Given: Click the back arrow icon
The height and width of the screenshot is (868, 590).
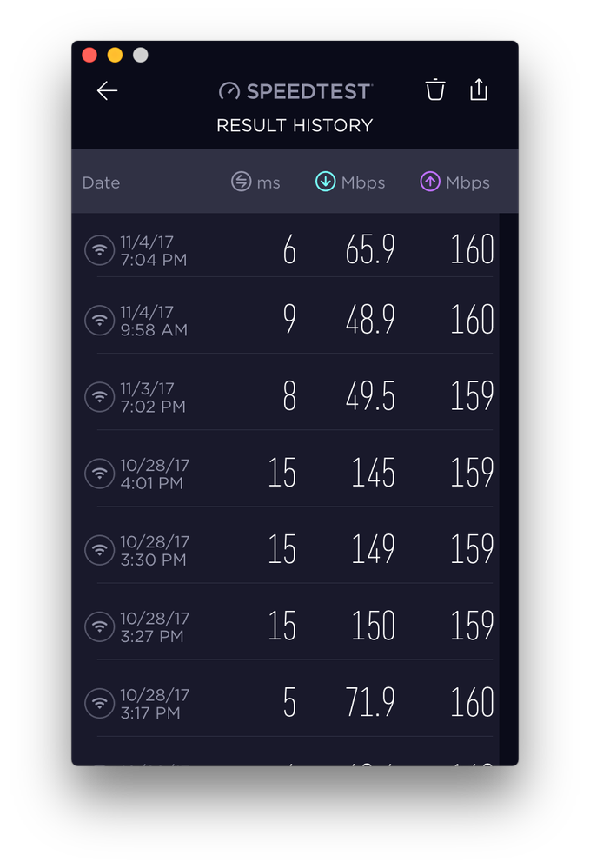Looking at the screenshot, I should click(x=107, y=90).
